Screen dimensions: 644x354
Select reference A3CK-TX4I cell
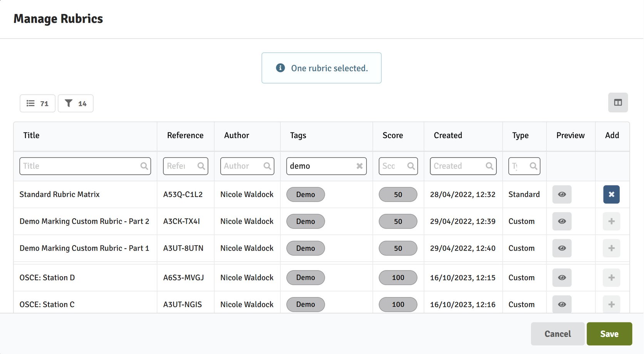coord(181,221)
